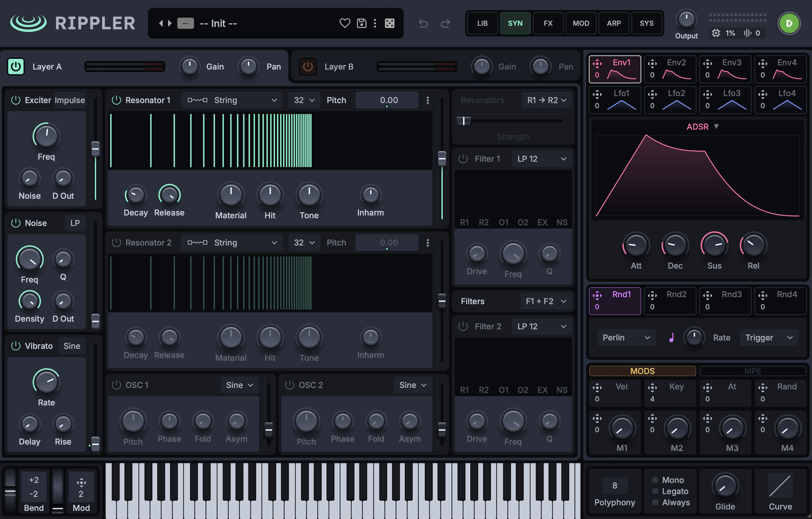
Task: Open the preset options three-dot menu
Action: (375, 23)
